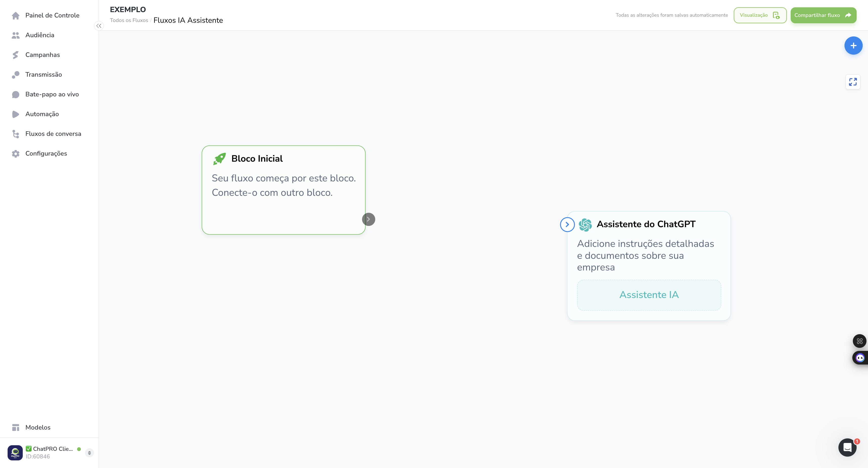Click the EXEMPLO workspace title
Image resolution: width=868 pixels, height=468 pixels.
click(x=128, y=9)
